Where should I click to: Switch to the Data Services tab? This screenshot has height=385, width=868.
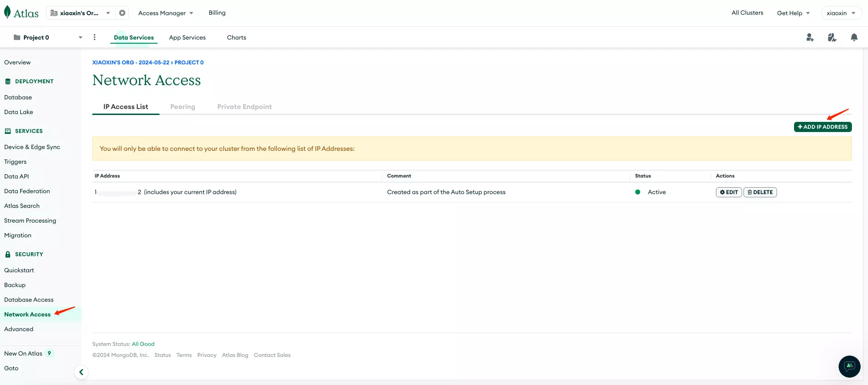pyautogui.click(x=134, y=38)
